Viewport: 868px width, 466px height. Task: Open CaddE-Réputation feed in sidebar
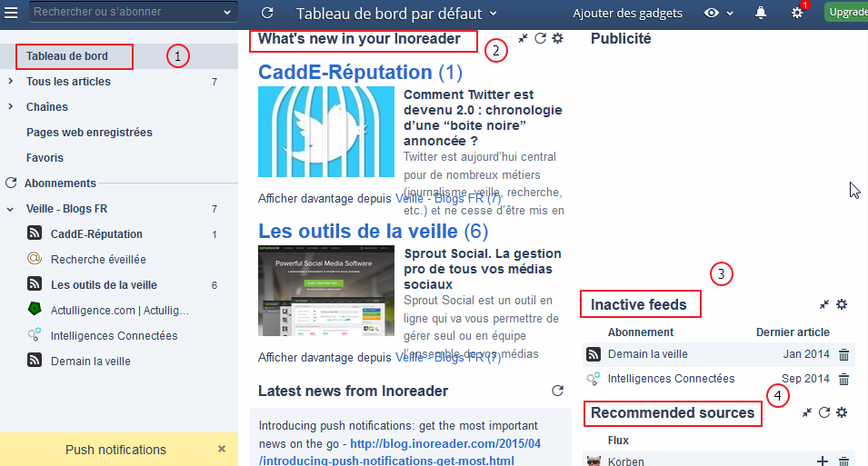[96, 234]
